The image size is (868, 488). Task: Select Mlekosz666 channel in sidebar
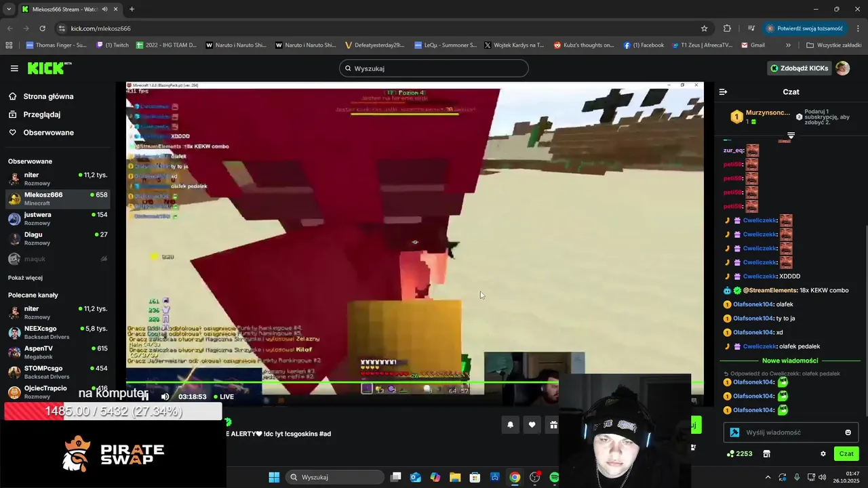coord(58,199)
